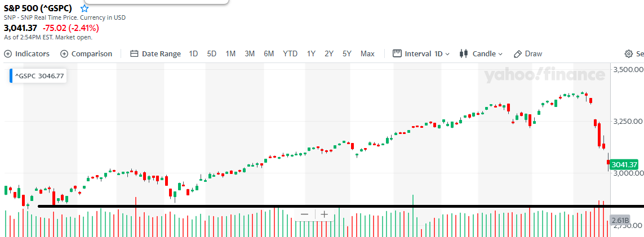Open chart Settings gear
Screen dimensions: 644x237
point(629,54)
